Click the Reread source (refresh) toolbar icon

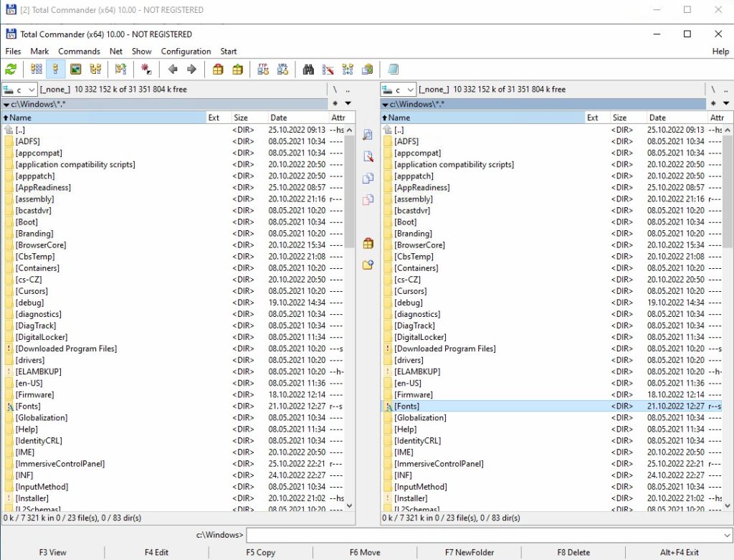pyautogui.click(x=11, y=70)
